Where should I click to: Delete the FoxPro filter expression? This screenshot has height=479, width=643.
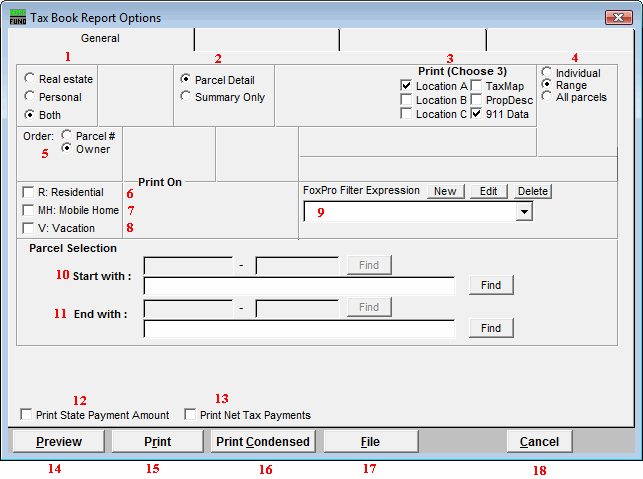[x=533, y=191]
